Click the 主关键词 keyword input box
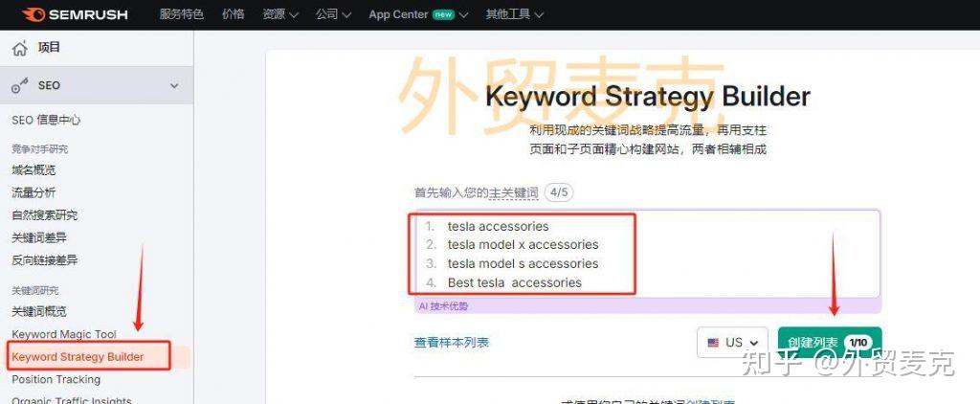 click(647, 254)
